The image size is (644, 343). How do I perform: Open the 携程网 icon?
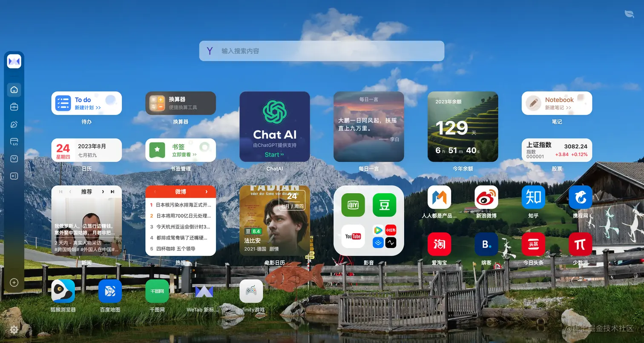(x=581, y=197)
